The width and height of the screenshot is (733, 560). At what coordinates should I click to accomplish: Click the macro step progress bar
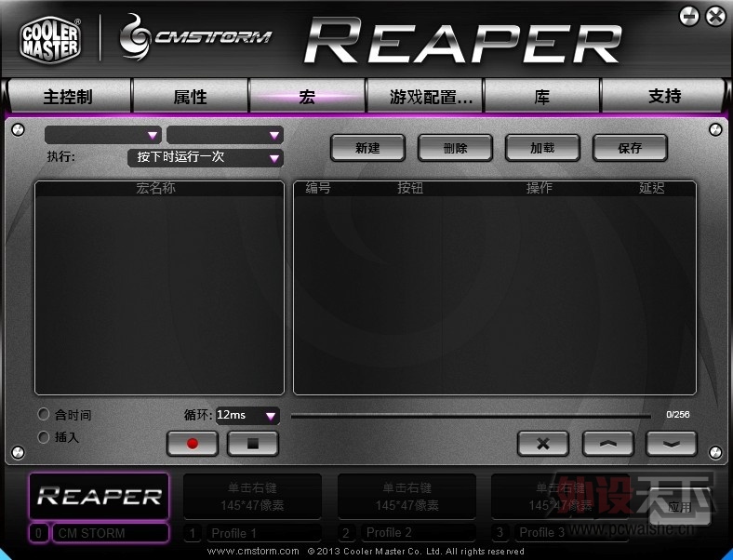(471, 415)
